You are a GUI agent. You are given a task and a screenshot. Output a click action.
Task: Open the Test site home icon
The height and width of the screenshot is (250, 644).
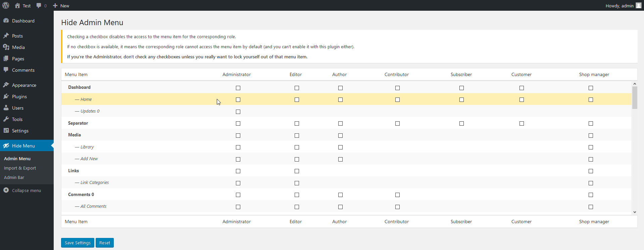pyautogui.click(x=17, y=5)
